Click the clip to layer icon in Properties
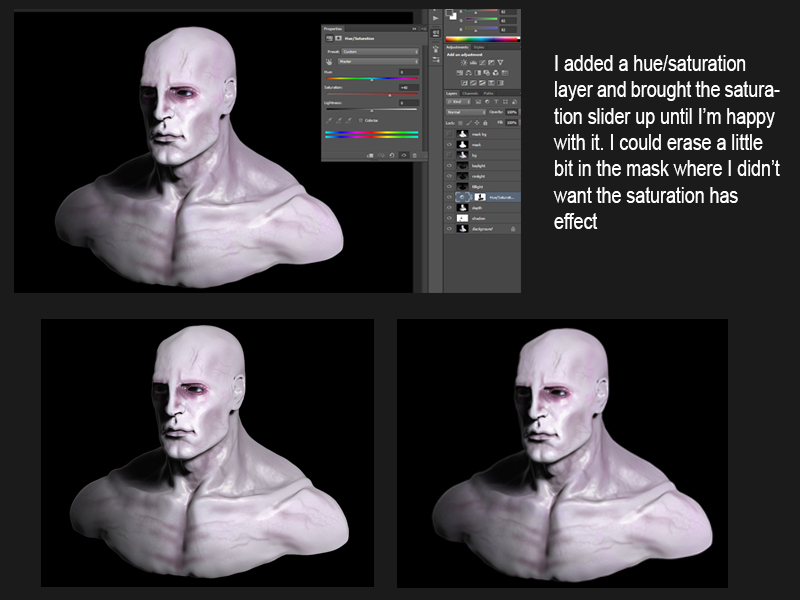 (x=370, y=154)
